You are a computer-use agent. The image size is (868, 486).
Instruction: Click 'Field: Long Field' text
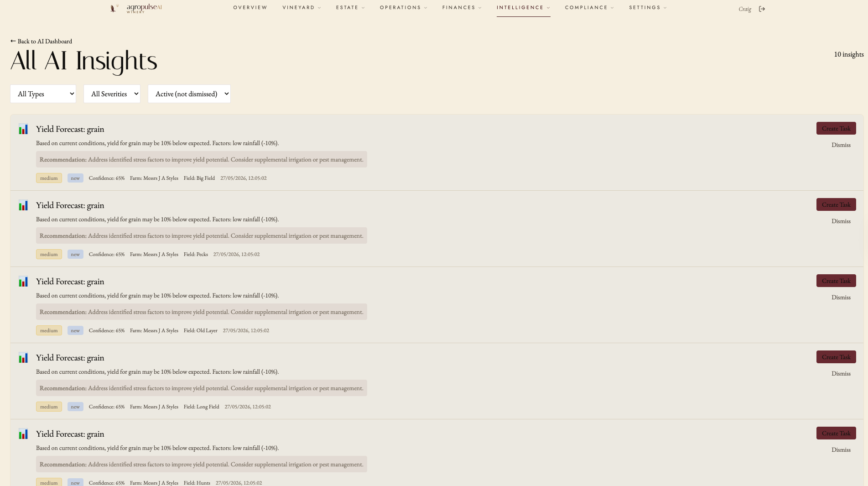202,407
